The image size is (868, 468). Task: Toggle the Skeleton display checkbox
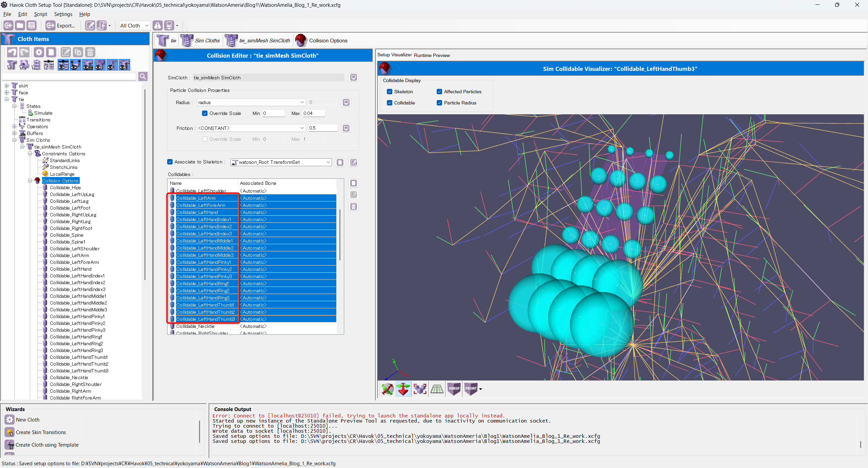(x=390, y=92)
